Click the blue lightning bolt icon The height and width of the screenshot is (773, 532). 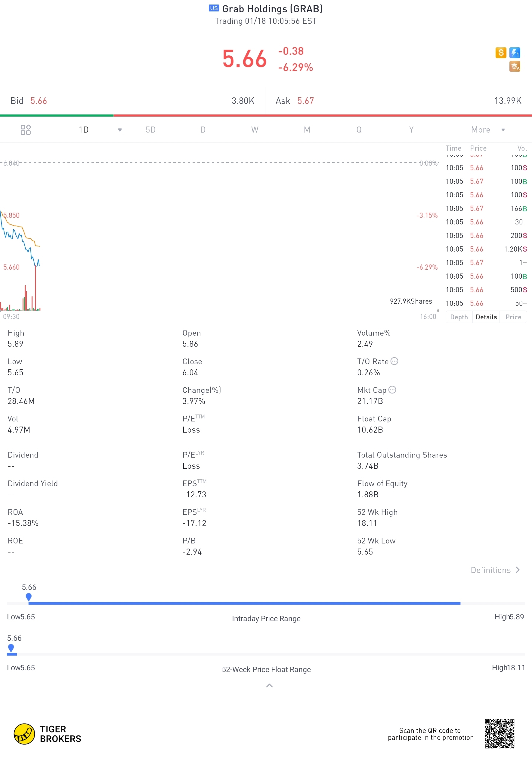pos(515,53)
